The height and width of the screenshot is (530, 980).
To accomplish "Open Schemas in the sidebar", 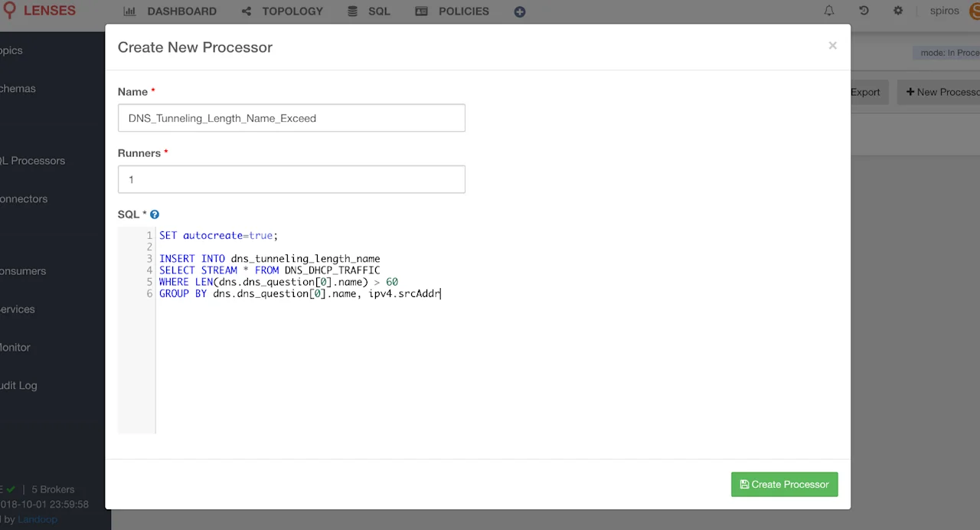I will tap(18, 89).
